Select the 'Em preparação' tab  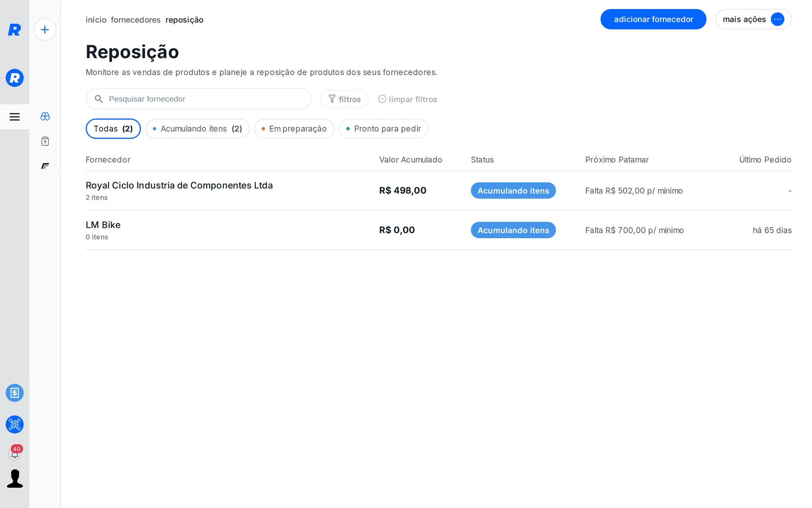[x=294, y=129]
